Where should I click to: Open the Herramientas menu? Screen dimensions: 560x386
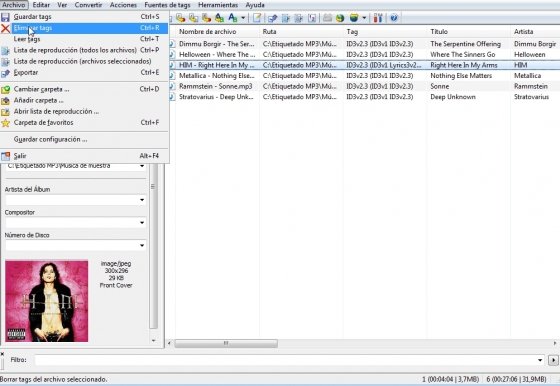[218, 5]
